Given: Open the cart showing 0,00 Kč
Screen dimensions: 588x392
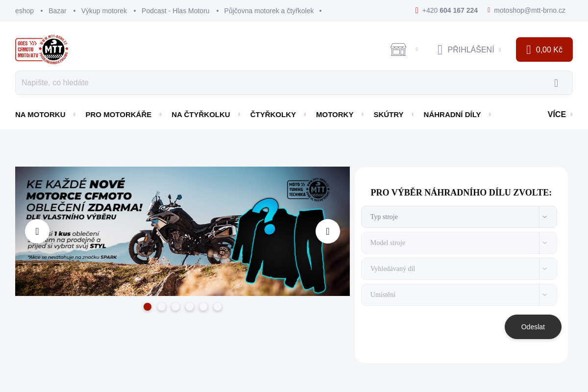Looking at the screenshot, I should [x=544, y=49].
